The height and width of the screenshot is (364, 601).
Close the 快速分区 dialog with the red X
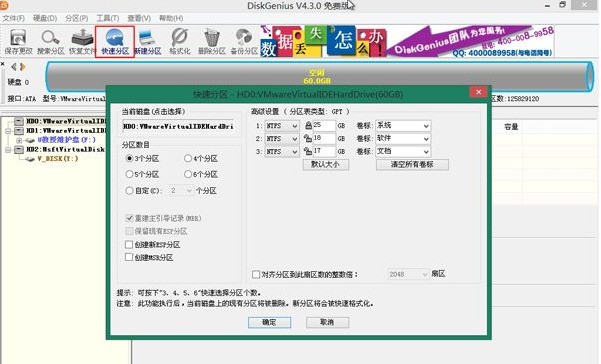tap(478, 92)
